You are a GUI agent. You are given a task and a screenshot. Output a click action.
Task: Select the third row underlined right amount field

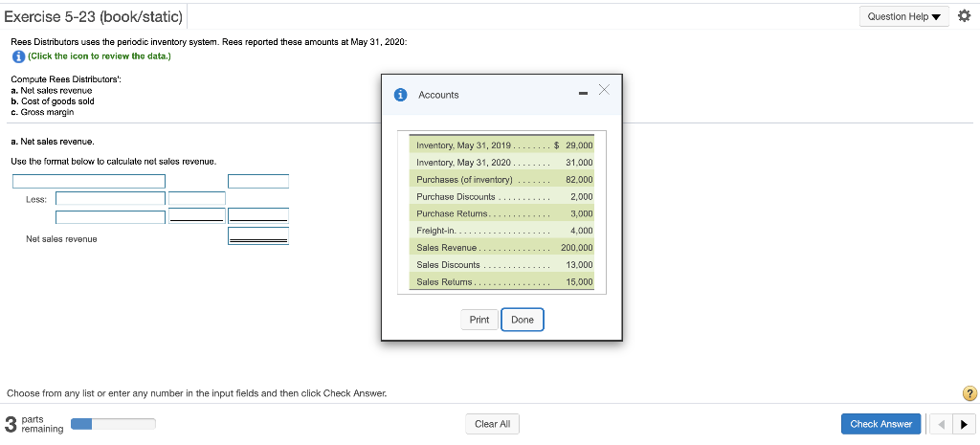point(258,215)
